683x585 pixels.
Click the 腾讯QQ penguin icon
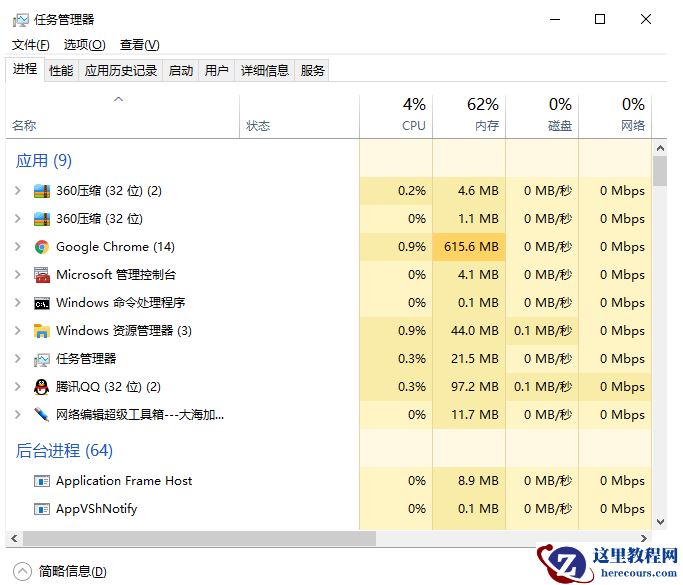(x=42, y=387)
